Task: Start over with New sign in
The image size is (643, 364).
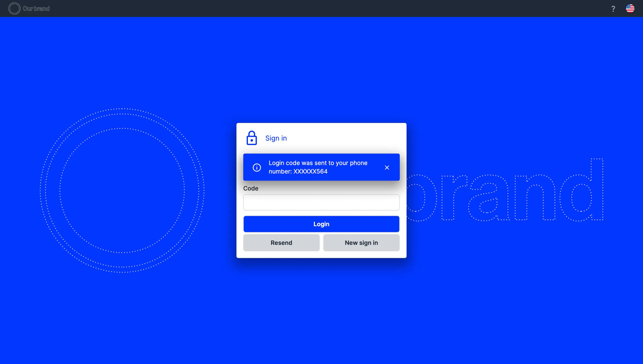Action: tap(361, 243)
